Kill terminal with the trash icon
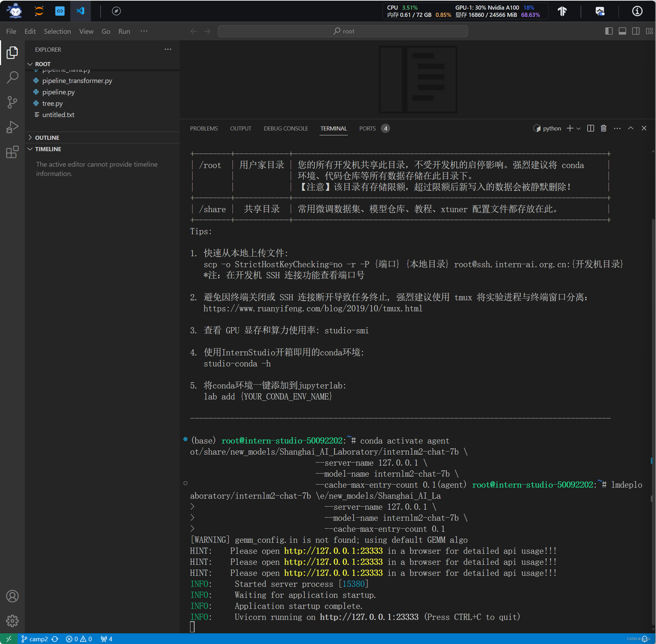This screenshot has width=656, height=644. [603, 128]
